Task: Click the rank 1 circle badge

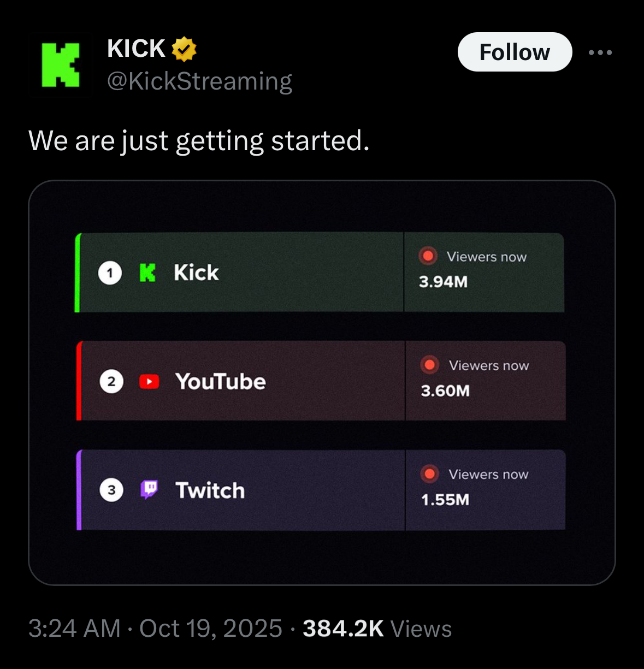Action: (x=110, y=273)
